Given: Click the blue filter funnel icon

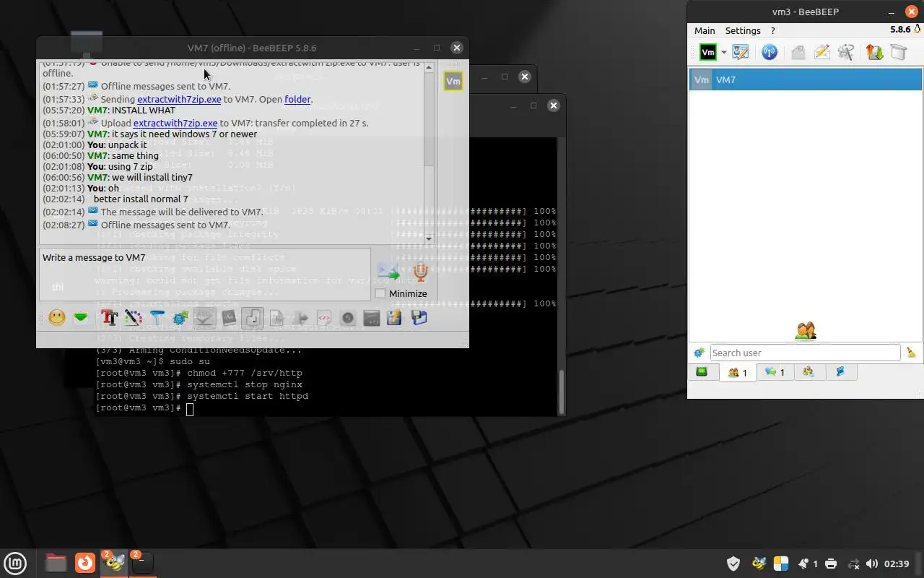Looking at the screenshot, I should (x=157, y=317).
